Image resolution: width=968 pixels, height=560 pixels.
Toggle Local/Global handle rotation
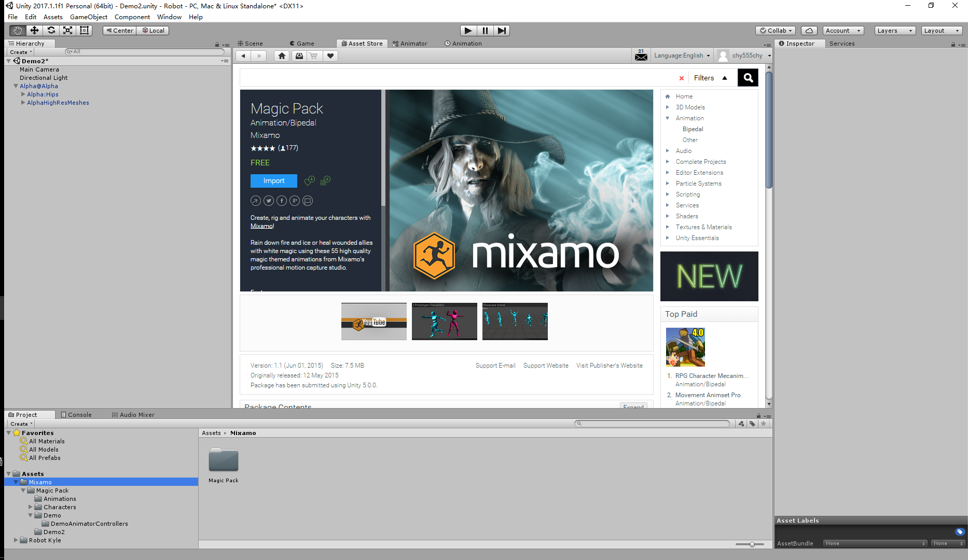coord(153,31)
